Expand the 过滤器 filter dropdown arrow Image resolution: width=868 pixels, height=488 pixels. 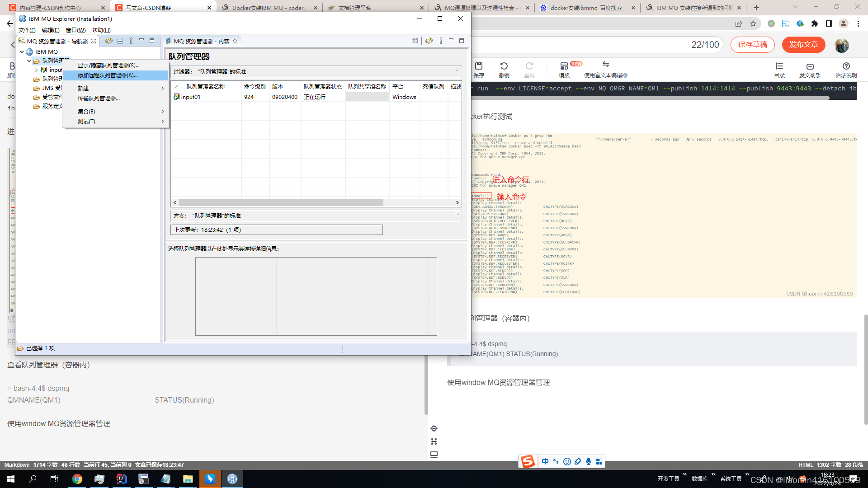point(457,70)
